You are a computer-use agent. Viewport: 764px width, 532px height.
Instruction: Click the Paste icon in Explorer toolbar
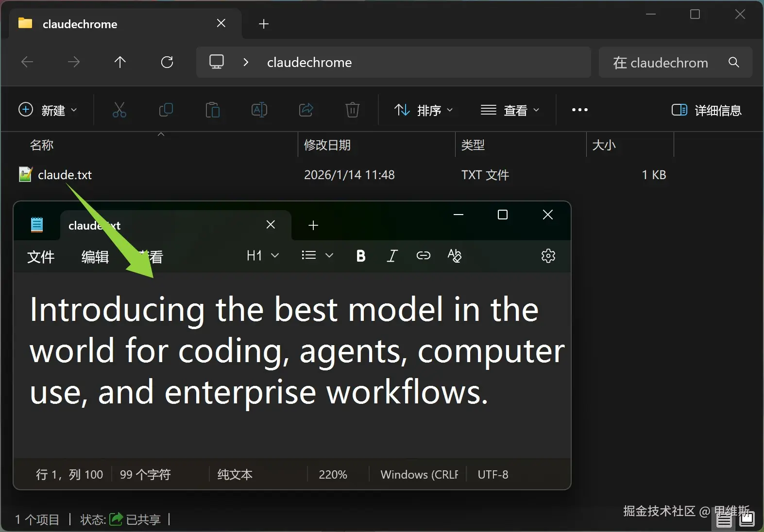(x=212, y=110)
